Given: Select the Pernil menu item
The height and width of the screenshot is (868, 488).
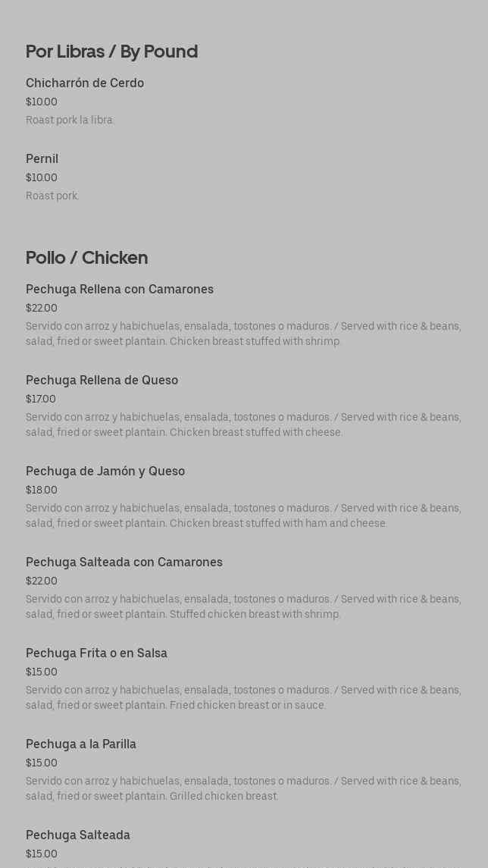Looking at the screenshot, I should (x=42, y=159).
